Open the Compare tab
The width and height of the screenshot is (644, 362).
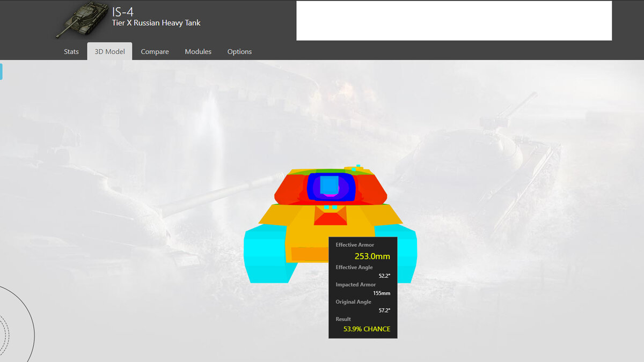[x=155, y=51]
